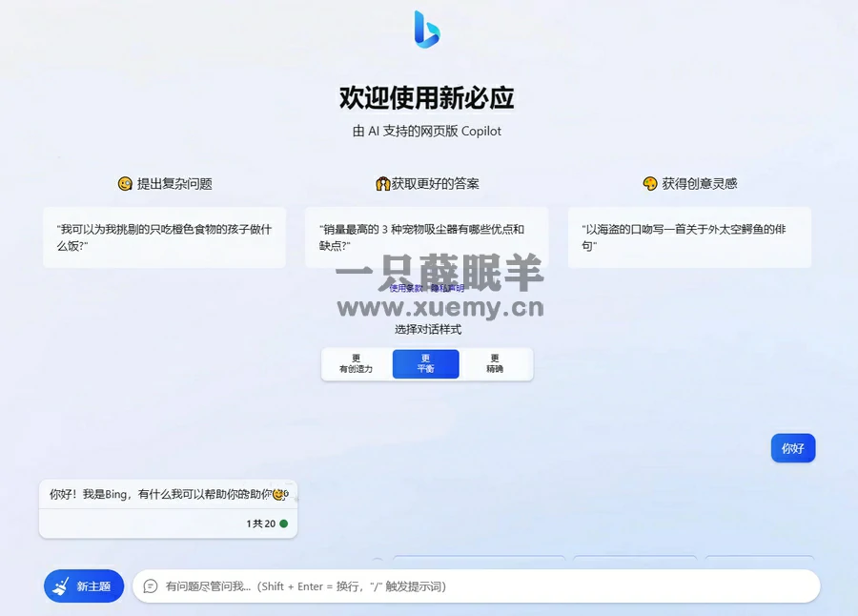Click the 欢迎使用新必应 heading
The width and height of the screenshot is (858, 616).
pos(427,97)
